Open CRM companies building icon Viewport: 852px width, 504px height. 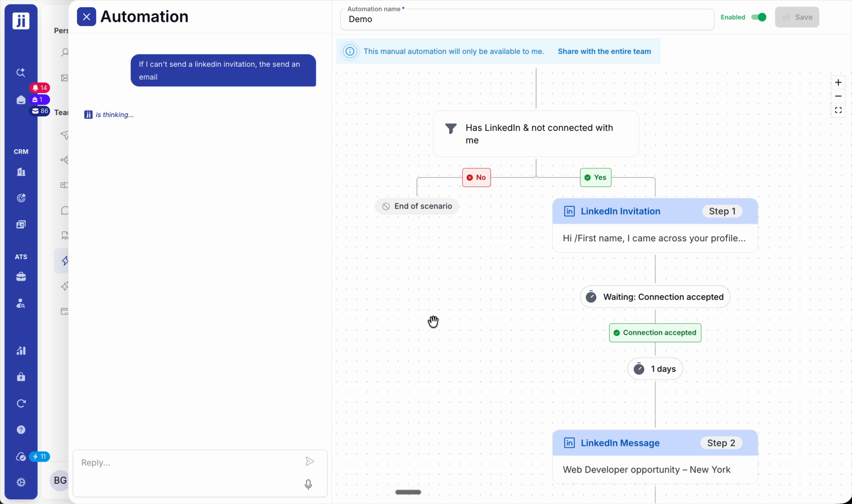[x=21, y=172]
